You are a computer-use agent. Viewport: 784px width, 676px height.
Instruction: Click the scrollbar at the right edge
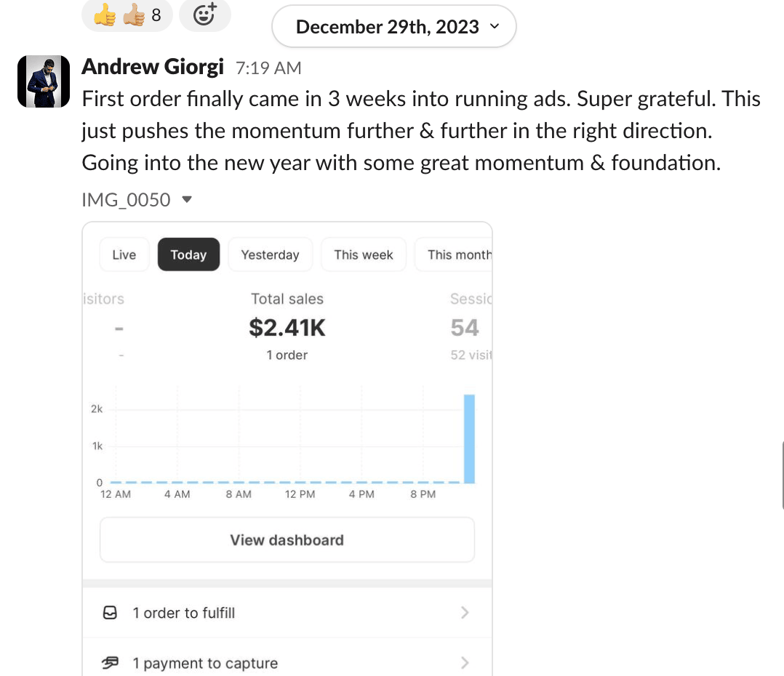pyautogui.click(x=782, y=472)
